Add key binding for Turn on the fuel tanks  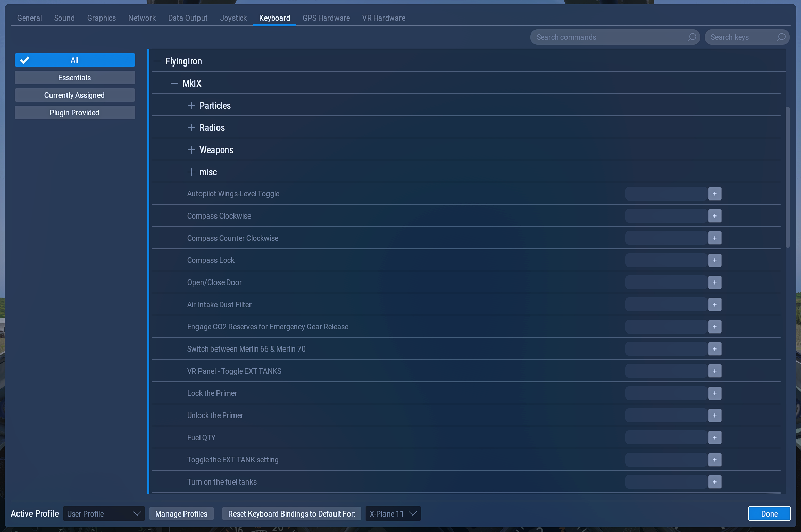point(714,482)
